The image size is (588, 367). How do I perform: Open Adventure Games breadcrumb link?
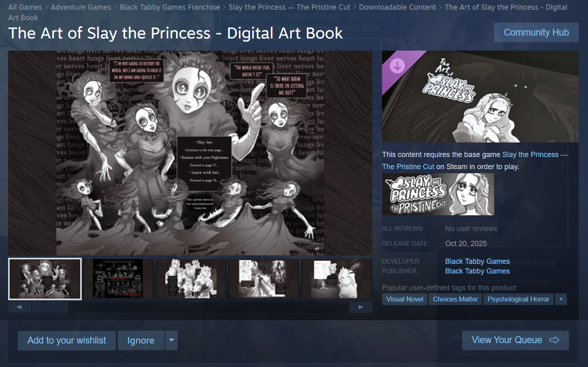click(x=81, y=7)
